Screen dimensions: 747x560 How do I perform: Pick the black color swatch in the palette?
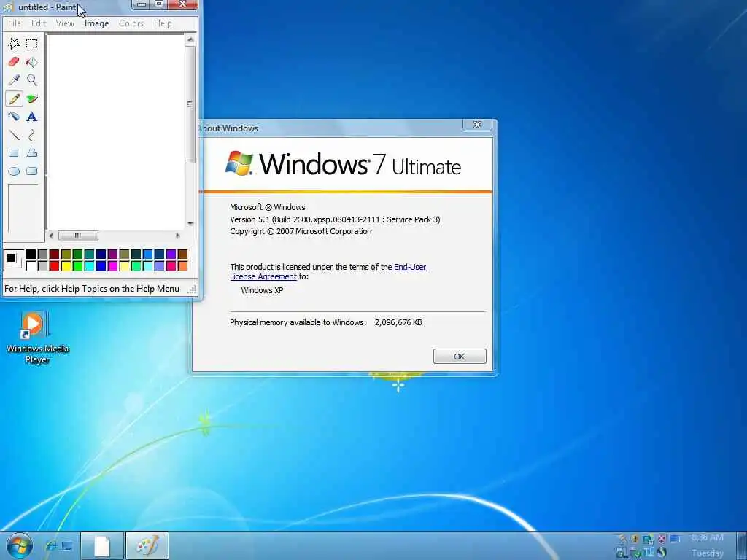point(31,254)
